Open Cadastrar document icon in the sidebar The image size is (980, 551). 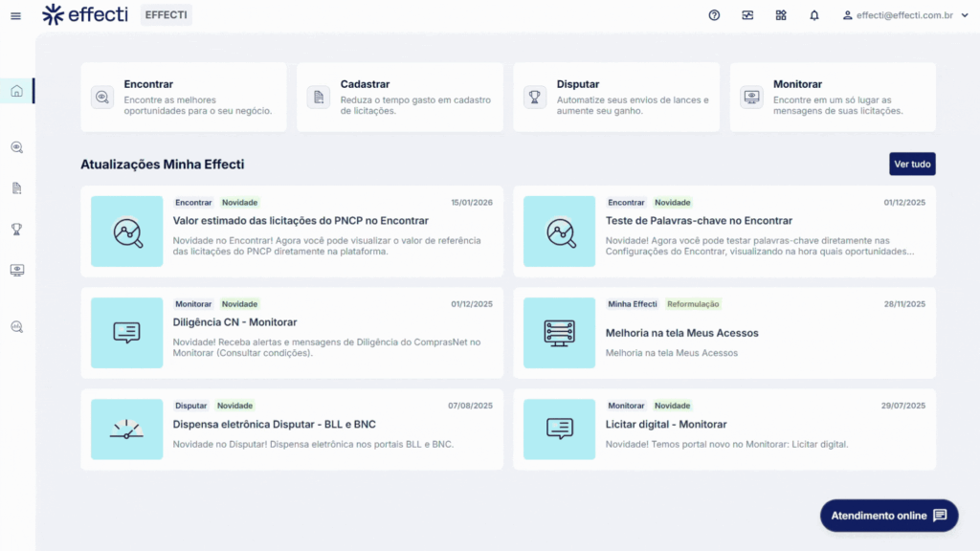click(x=16, y=188)
